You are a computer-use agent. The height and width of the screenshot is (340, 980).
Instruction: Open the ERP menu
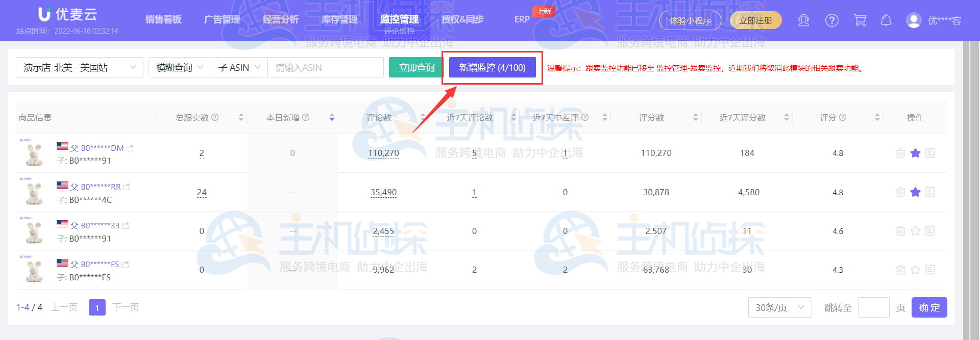point(522,19)
